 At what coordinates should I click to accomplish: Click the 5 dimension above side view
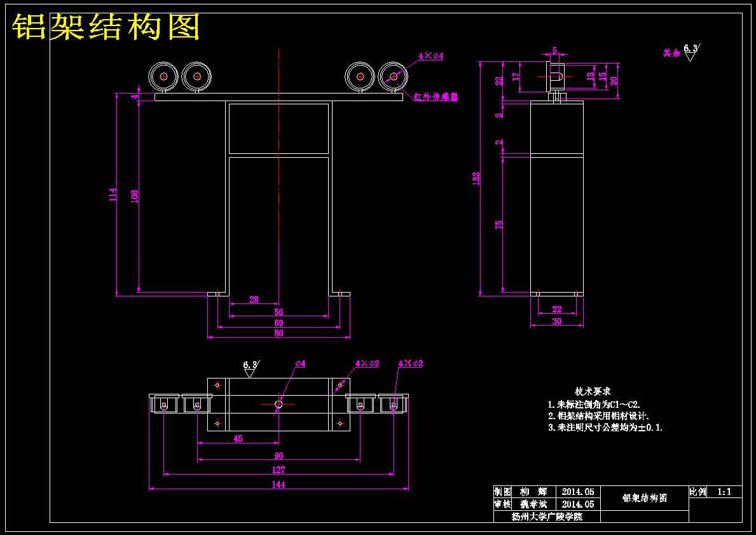point(554,50)
